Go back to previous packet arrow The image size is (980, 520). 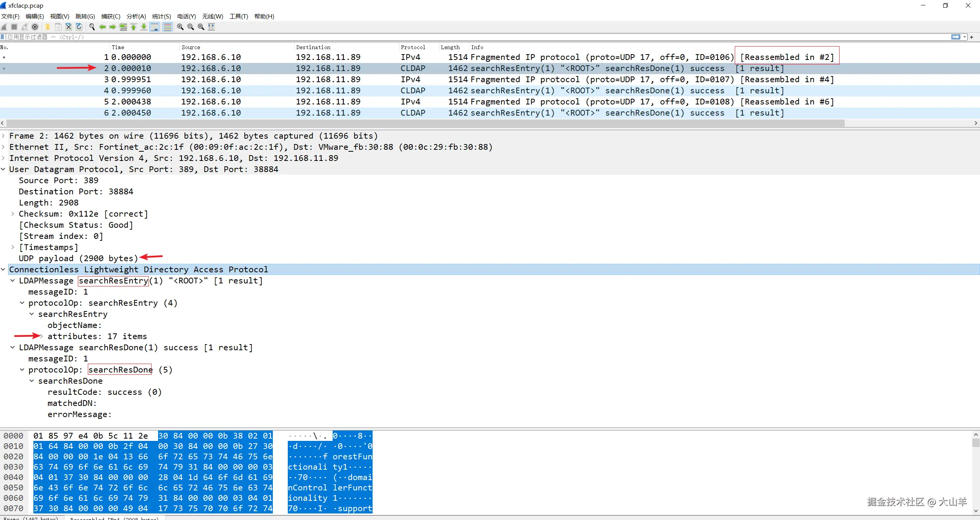click(x=102, y=27)
